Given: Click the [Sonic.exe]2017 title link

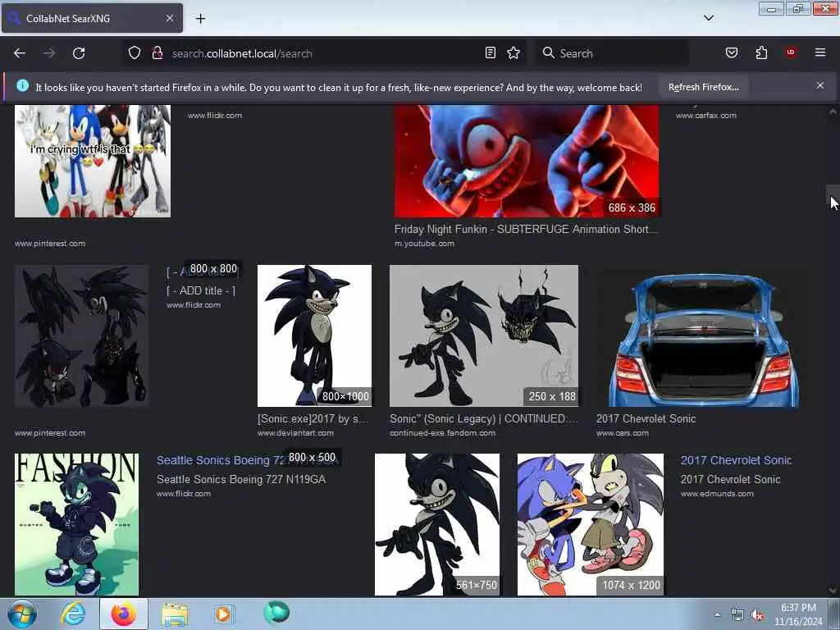Looking at the screenshot, I should 313,419.
